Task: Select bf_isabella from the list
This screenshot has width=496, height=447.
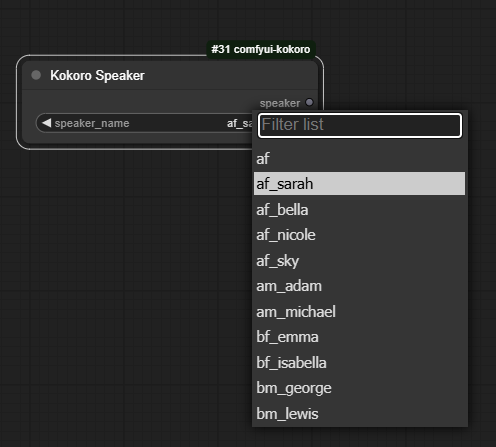Action: [x=359, y=363]
